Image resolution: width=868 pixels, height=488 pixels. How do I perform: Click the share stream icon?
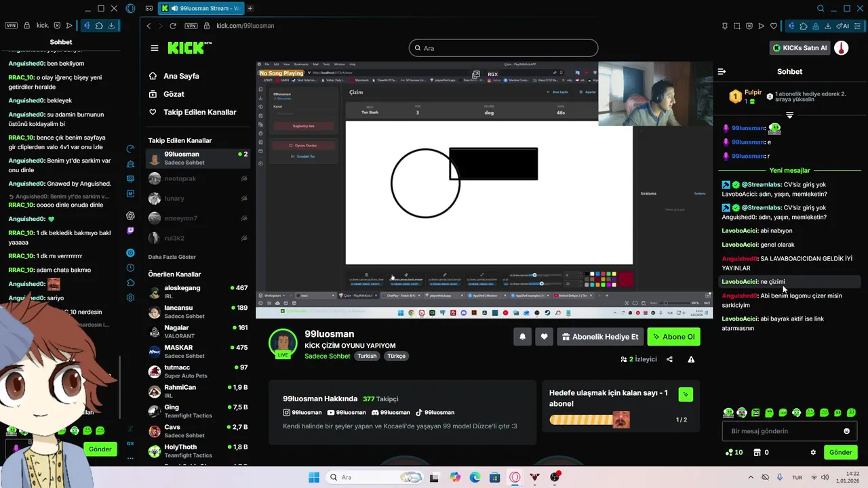click(670, 359)
